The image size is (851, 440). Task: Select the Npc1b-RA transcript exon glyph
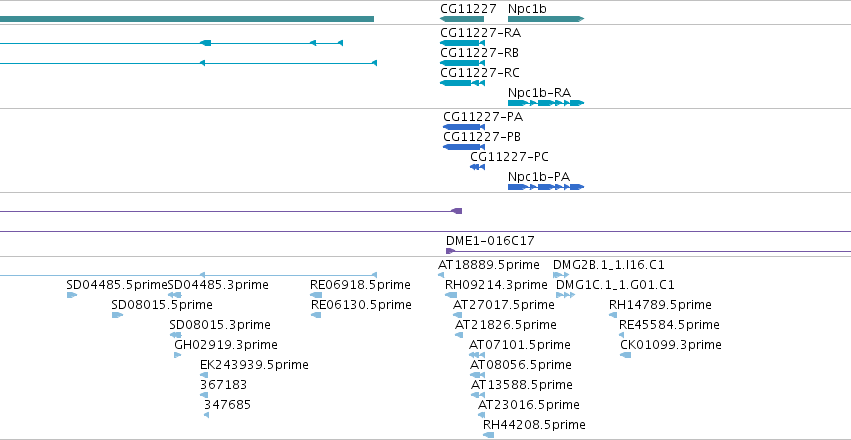tap(546, 103)
